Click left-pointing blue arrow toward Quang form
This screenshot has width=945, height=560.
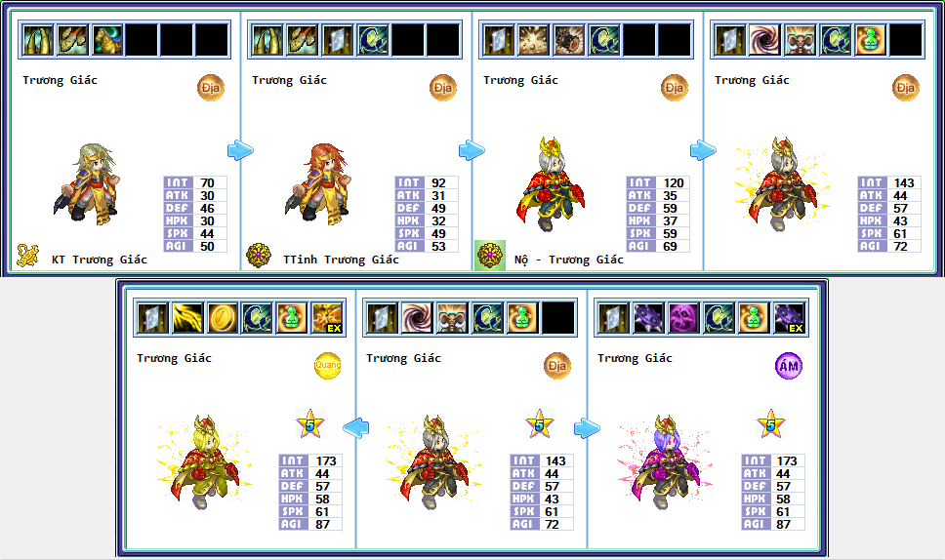pyautogui.click(x=355, y=428)
